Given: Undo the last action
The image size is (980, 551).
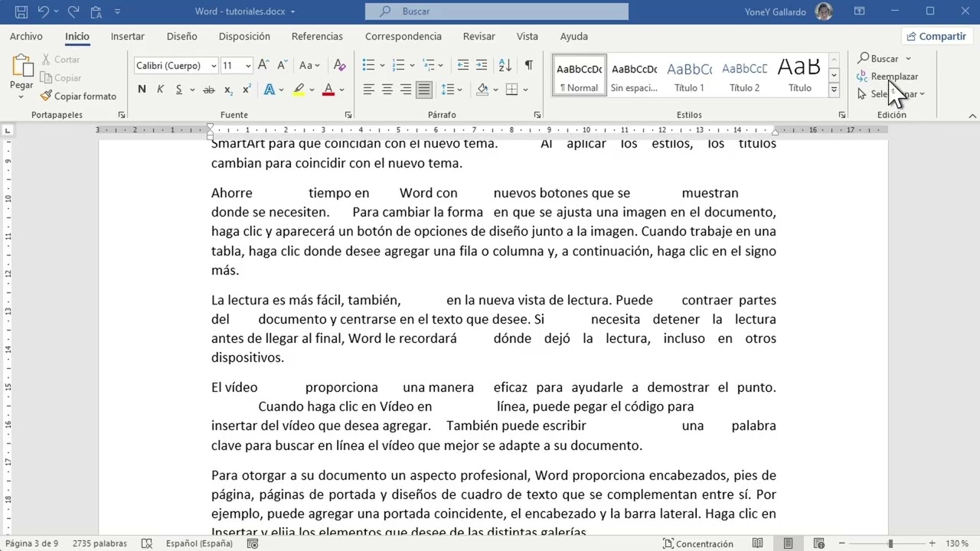Looking at the screenshot, I should (44, 11).
